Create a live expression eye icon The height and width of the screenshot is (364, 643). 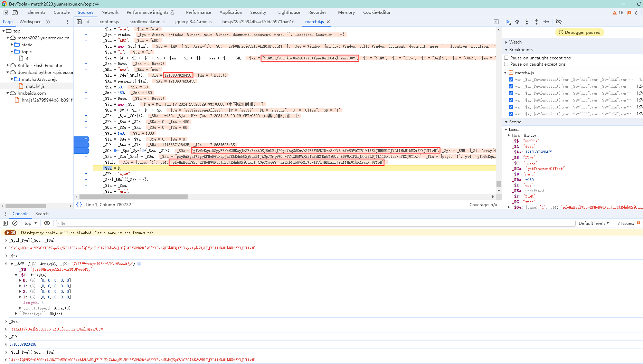tap(47, 223)
